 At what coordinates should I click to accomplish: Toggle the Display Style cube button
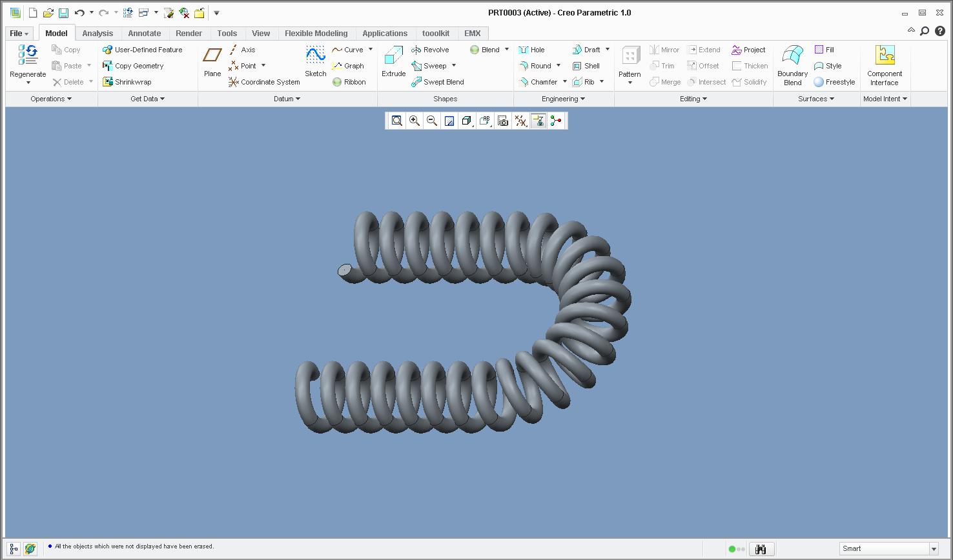click(x=467, y=121)
